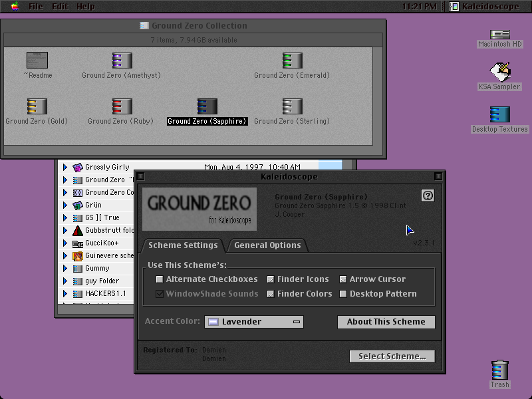Select the Ground Zero (Amethyst) scheme icon

(x=122, y=61)
